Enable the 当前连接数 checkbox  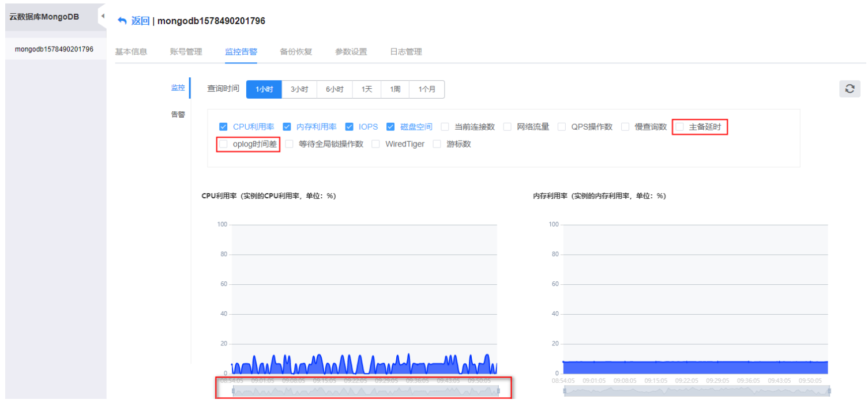pos(445,127)
